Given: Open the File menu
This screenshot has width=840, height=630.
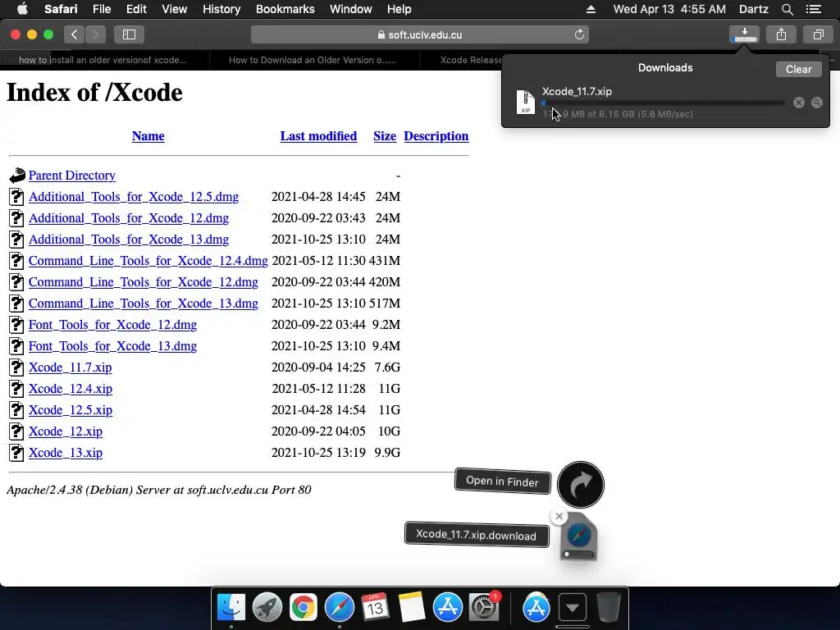Looking at the screenshot, I should click(101, 9).
